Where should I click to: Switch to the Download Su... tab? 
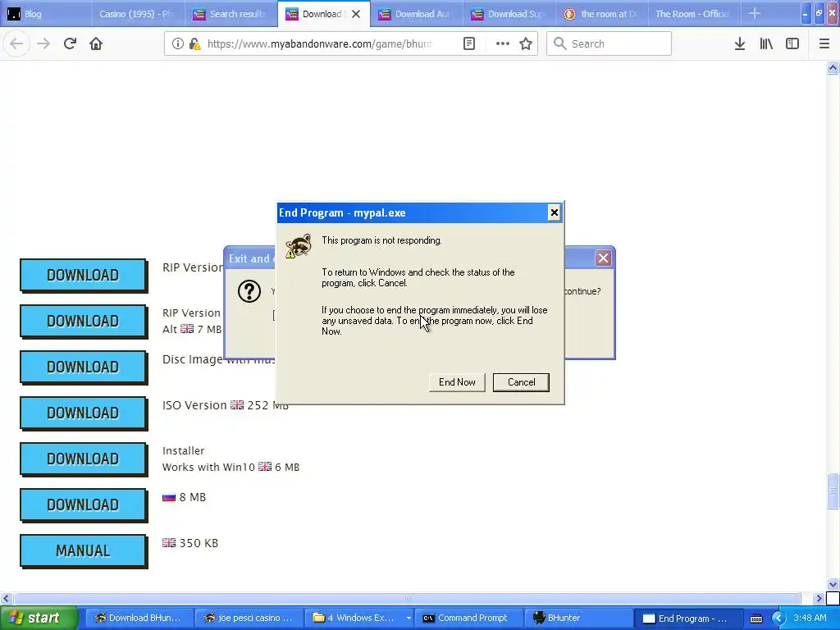pos(509,14)
